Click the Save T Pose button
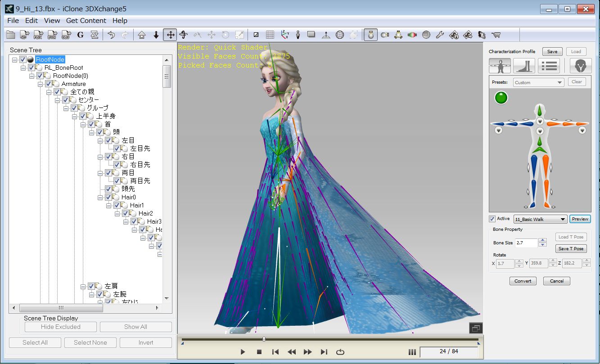Screen dimensions: 600x364 (571, 248)
